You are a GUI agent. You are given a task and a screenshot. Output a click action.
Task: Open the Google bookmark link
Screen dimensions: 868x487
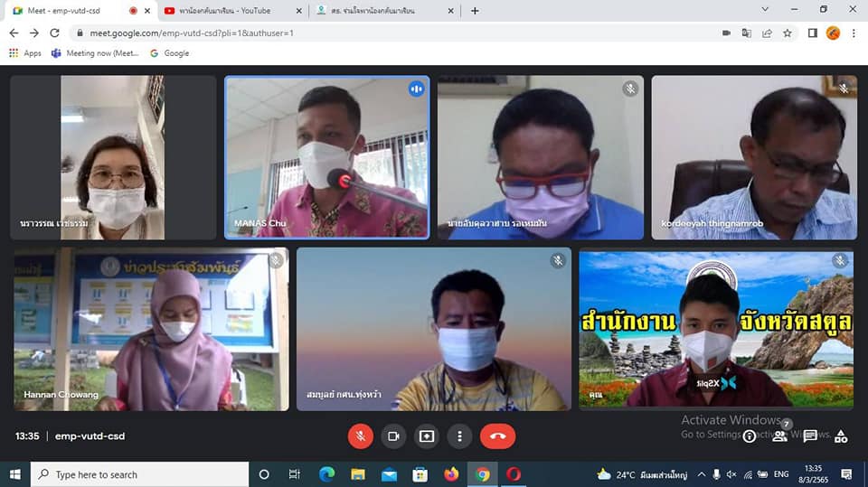point(169,53)
